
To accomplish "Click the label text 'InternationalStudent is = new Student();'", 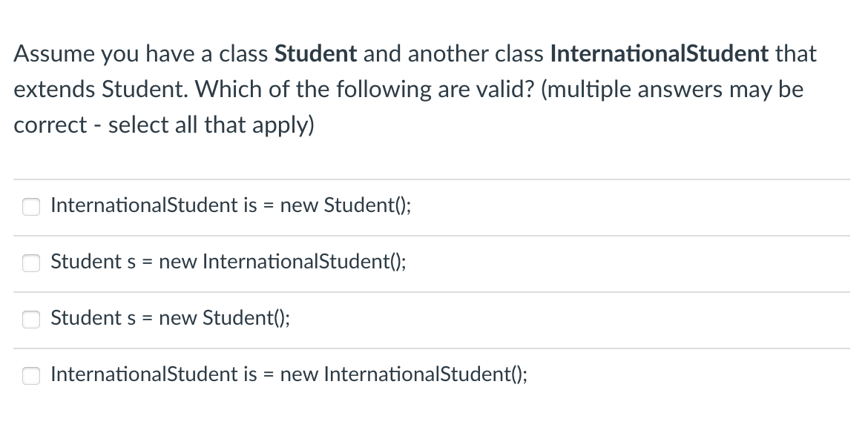I will tap(231, 205).
